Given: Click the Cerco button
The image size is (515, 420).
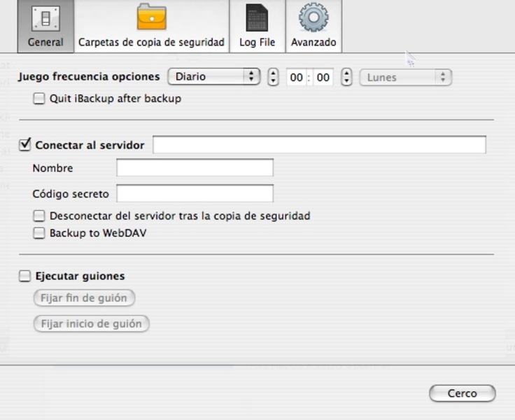Looking at the screenshot, I should click(x=463, y=393).
